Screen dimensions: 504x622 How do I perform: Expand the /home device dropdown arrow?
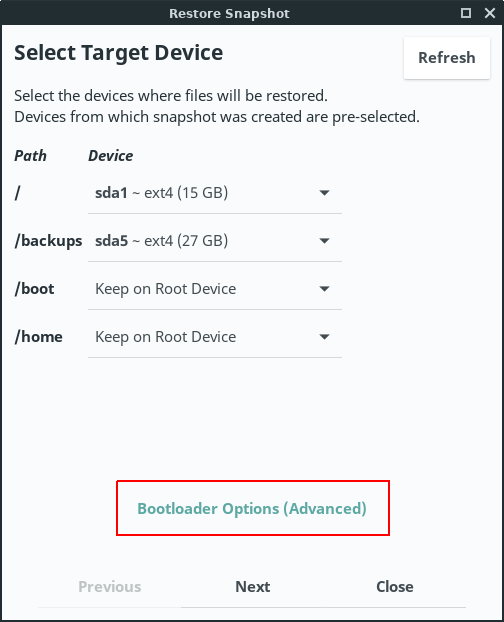pyautogui.click(x=324, y=337)
